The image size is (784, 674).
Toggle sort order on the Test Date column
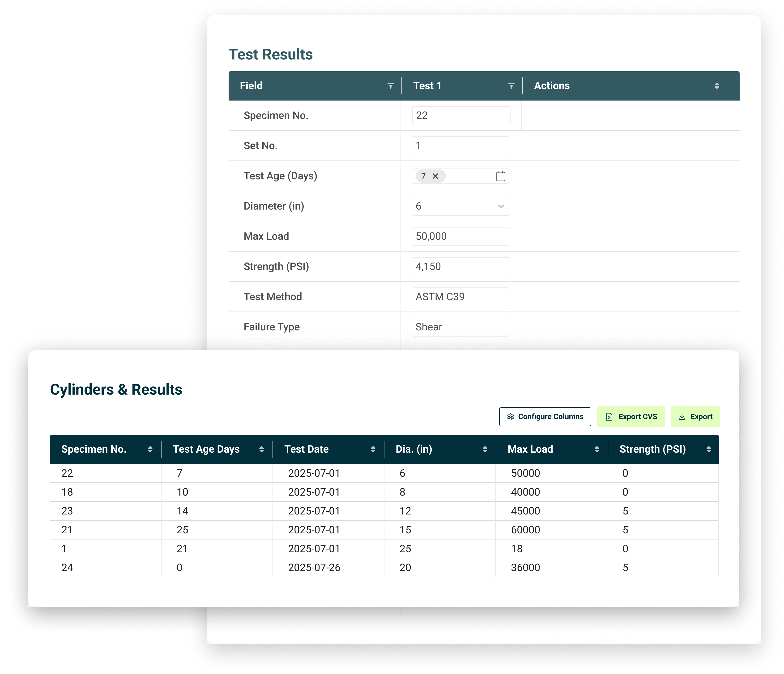tap(373, 449)
